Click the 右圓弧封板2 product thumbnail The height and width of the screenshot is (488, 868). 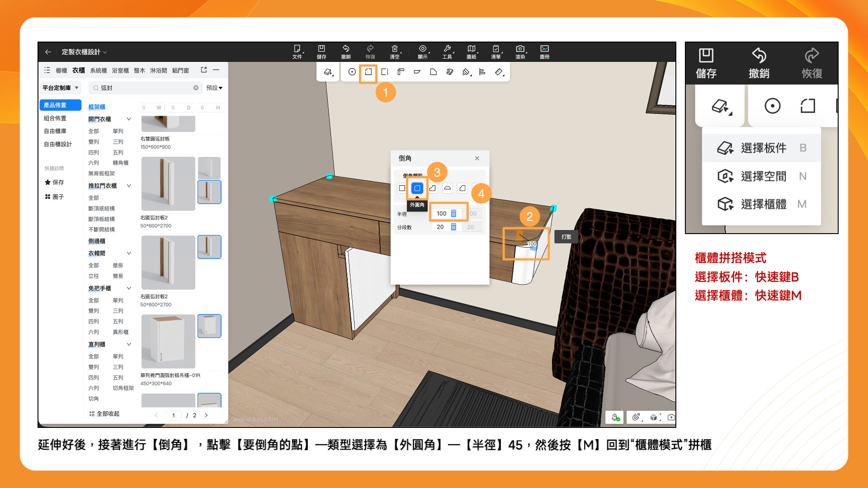click(x=168, y=183)
